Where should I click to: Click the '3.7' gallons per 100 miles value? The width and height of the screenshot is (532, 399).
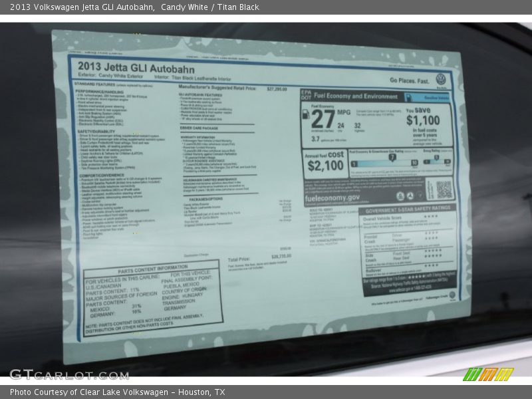(315, 139)
